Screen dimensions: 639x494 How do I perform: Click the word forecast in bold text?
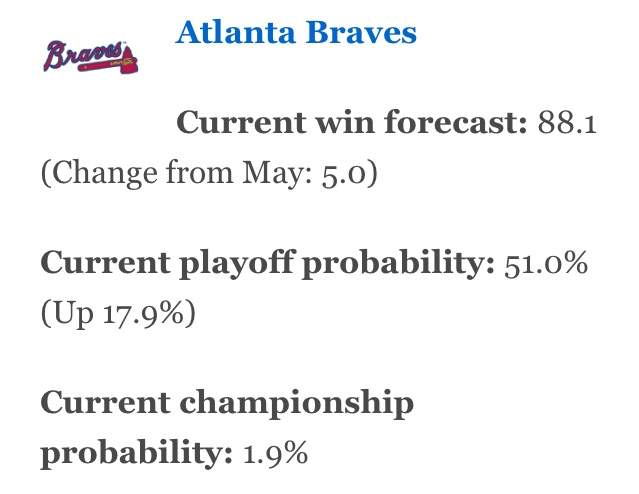coord(456,122)
